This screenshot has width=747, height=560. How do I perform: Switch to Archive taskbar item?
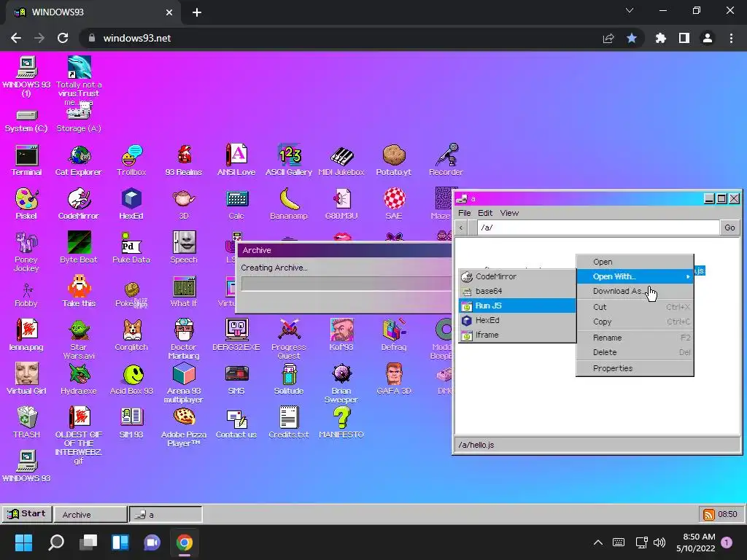coord(90,514)
